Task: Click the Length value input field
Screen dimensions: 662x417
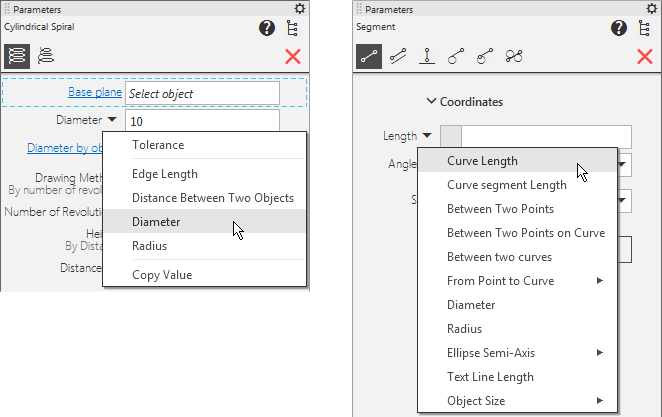Action: click(545, 136)
